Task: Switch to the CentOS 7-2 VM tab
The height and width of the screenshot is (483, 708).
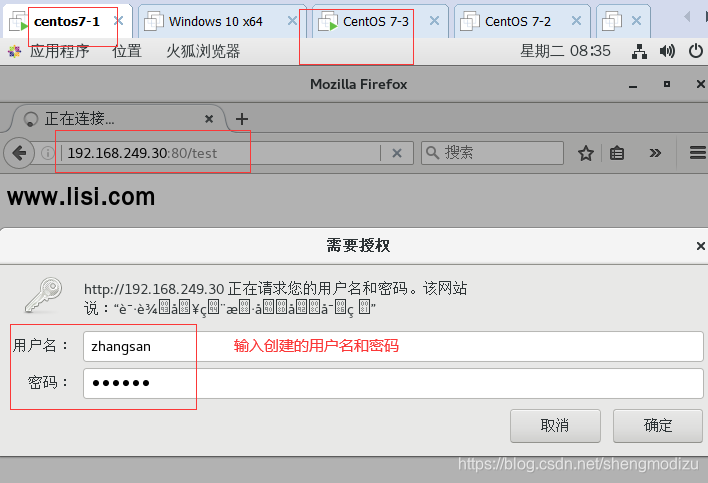Action: (517, 21)
